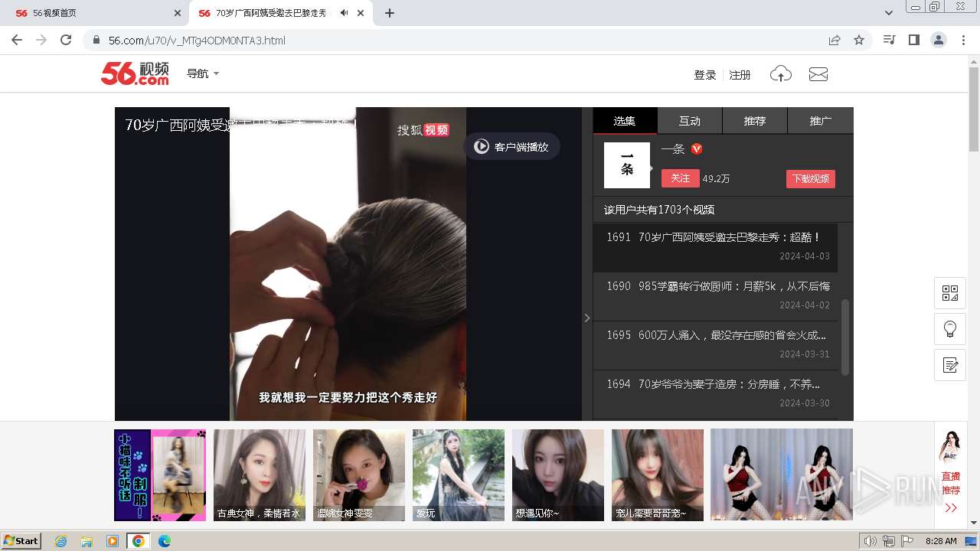
Task: Click the lightbulb side icon
Action: [x=950, y=329]
